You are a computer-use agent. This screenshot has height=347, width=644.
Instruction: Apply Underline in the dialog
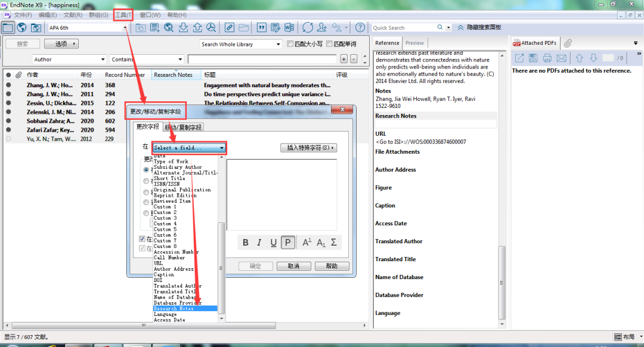pos(274,243)
